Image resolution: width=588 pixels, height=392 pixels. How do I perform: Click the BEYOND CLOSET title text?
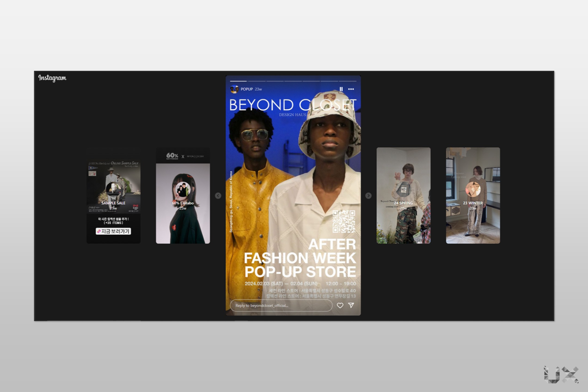coord(293,105)
